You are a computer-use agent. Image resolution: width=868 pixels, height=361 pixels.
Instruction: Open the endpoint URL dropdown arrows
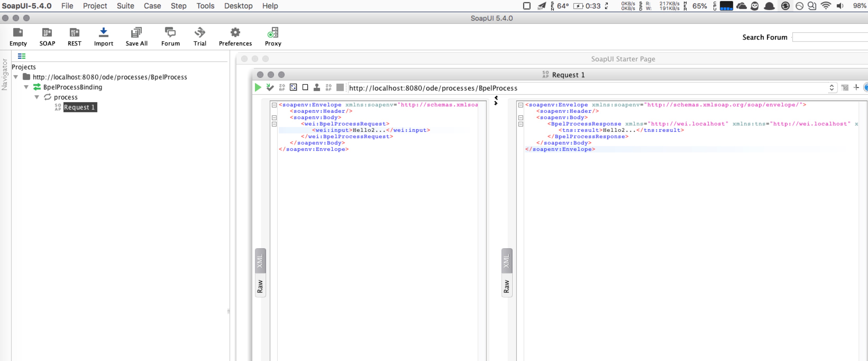[x=831, y=88]
